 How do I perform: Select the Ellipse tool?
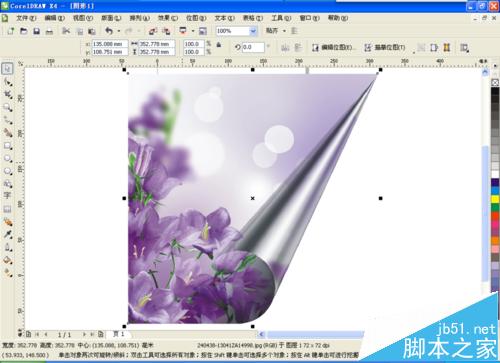tap(8, 158)
